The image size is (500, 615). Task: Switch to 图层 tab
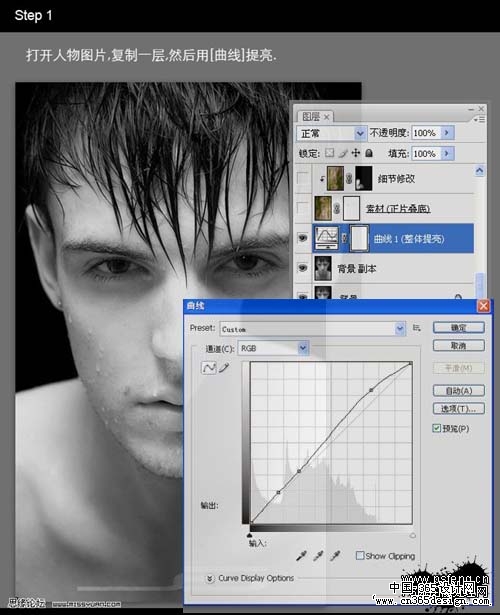[x=311, y=116]
